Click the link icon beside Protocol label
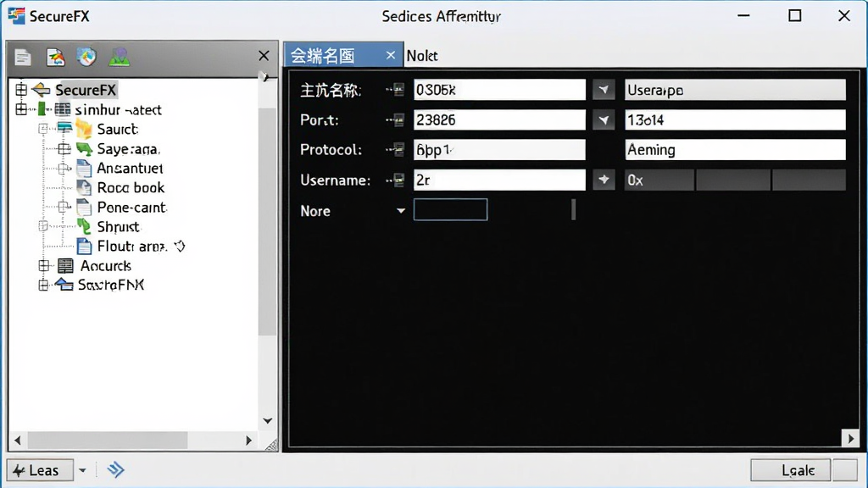 pos(395,149)
